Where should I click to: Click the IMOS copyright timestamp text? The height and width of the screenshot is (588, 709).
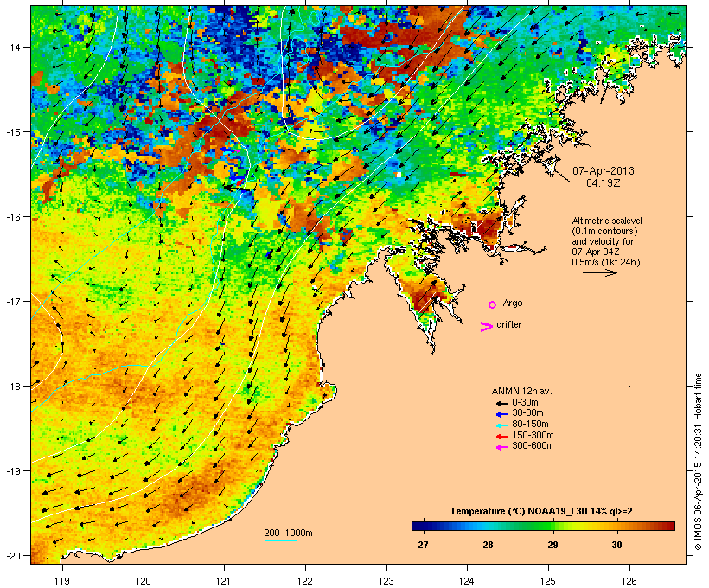pyautogui.click(x=699, y=463)
